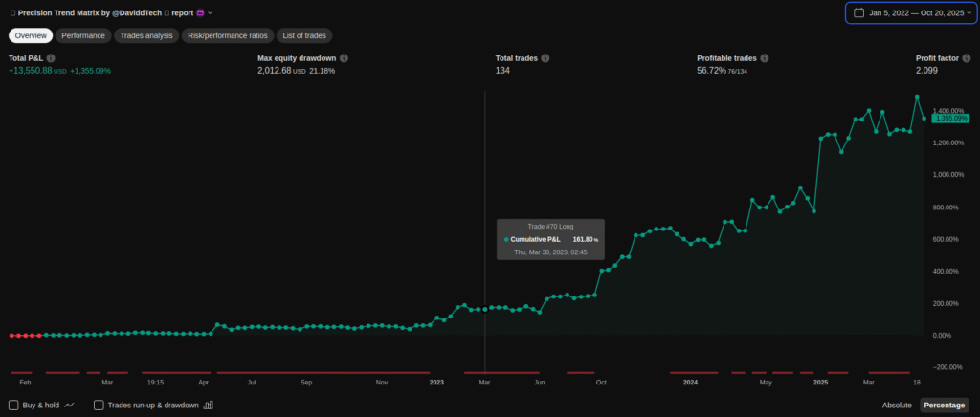The image size is (980, 417).
Task: Click the bar chart icon beside run-up & drawdown
Action: (x=208, y=406)
